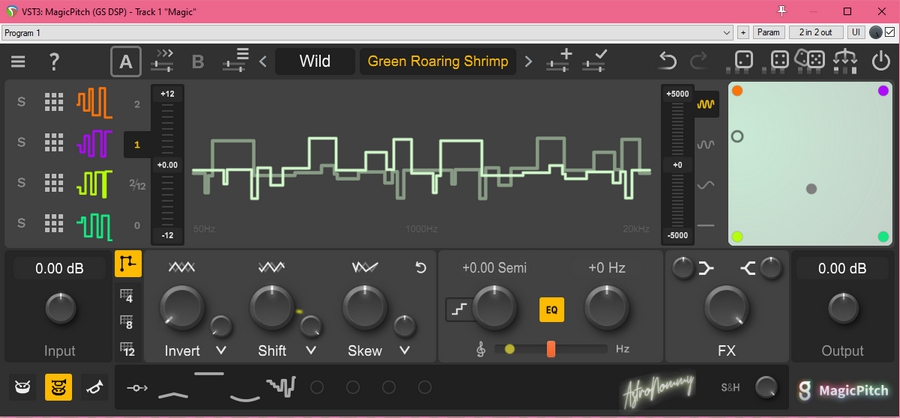Expand the Invert dropdown arrow
Screen dimensions: 900x418
tap(221, 350)
